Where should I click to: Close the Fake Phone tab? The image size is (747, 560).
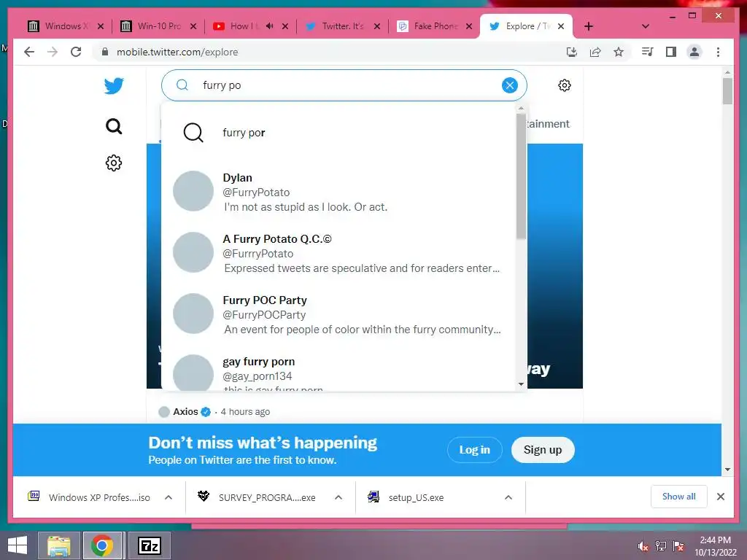coord(469,26)
